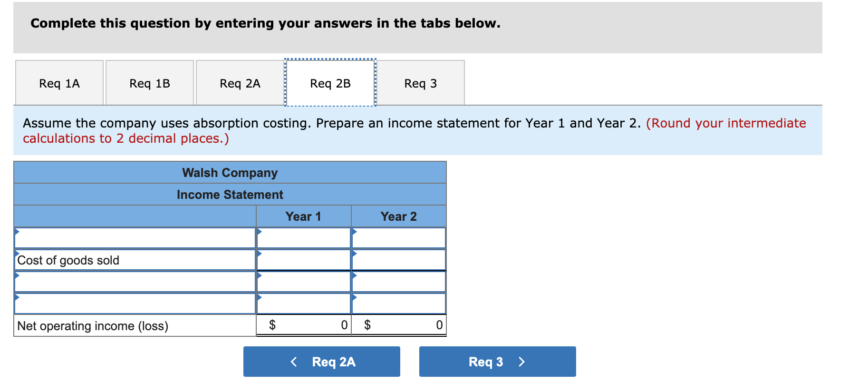Image resolution: width=868 pixels, height=392 pixels.
Task: Open the Req 2A tab
Action: [240, 83]
